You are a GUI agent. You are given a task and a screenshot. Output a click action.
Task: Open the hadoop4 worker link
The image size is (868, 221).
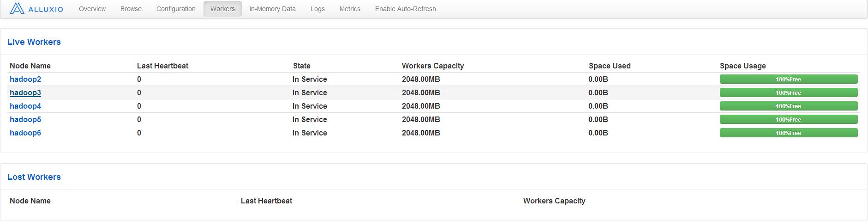click(x=25, y=106)
